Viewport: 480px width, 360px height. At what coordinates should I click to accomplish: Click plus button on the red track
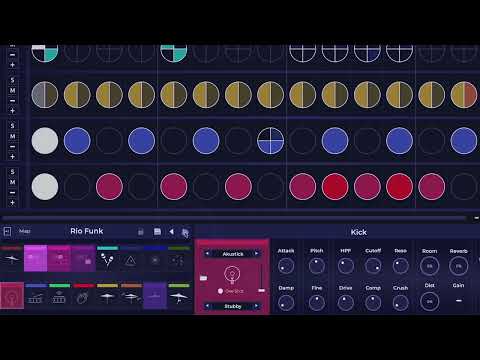(12, 202)
